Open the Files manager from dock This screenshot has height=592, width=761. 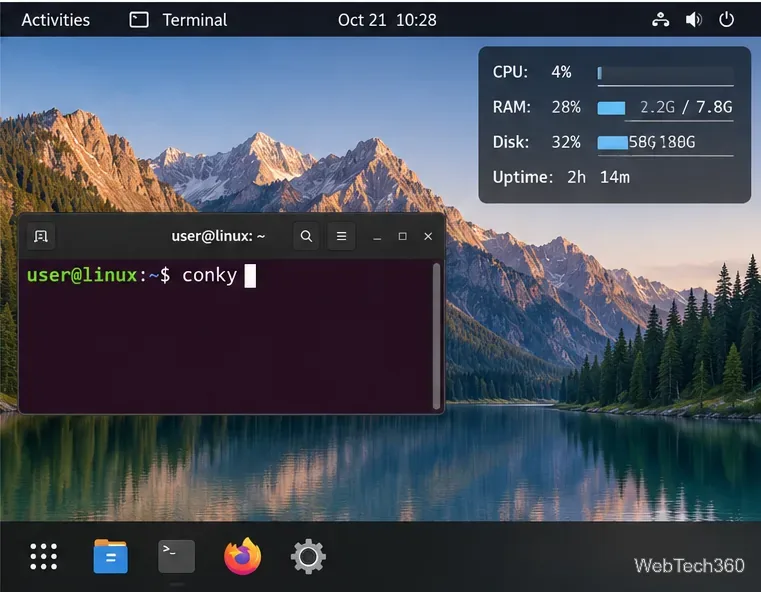pyautogui.click(x=110, y=557)
